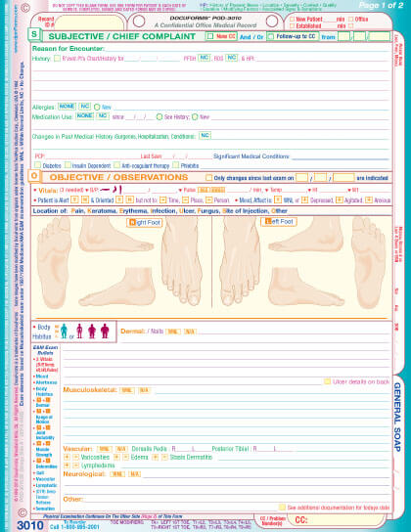Select the NONE box for Allergies
This screenshot has width=411, height=532.
67,107
